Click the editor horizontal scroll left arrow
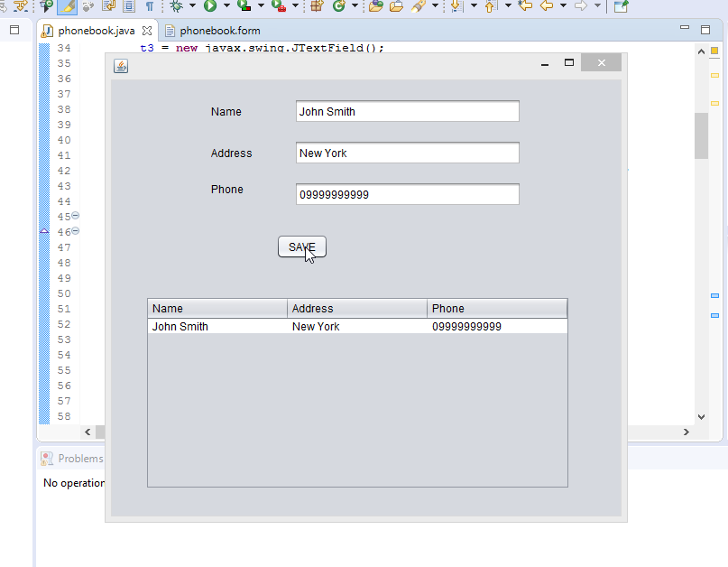This screenshot has width=728, height=567. click(x=88, y=432)
